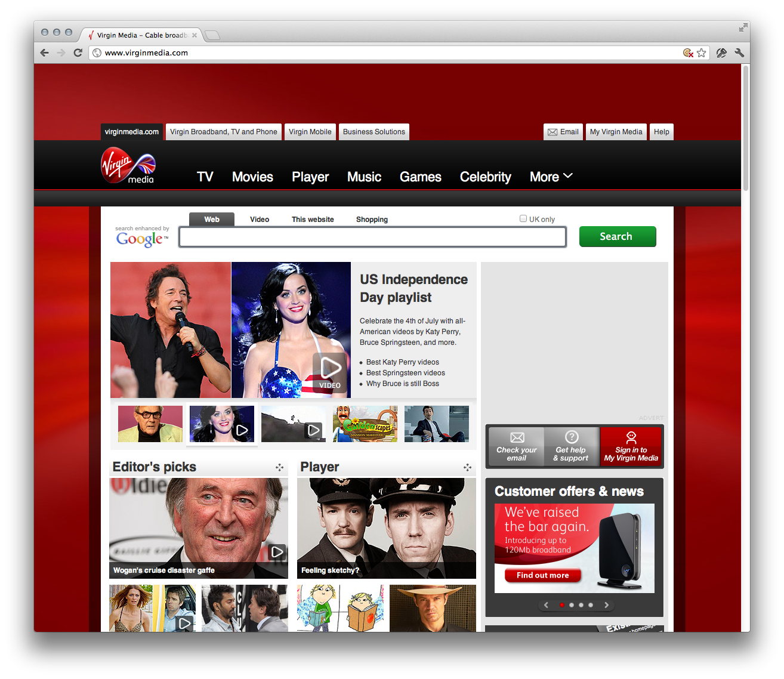The width and height of the screenshot is (784, 679).
Task: Open the Help tab
Action: [662, 132]
